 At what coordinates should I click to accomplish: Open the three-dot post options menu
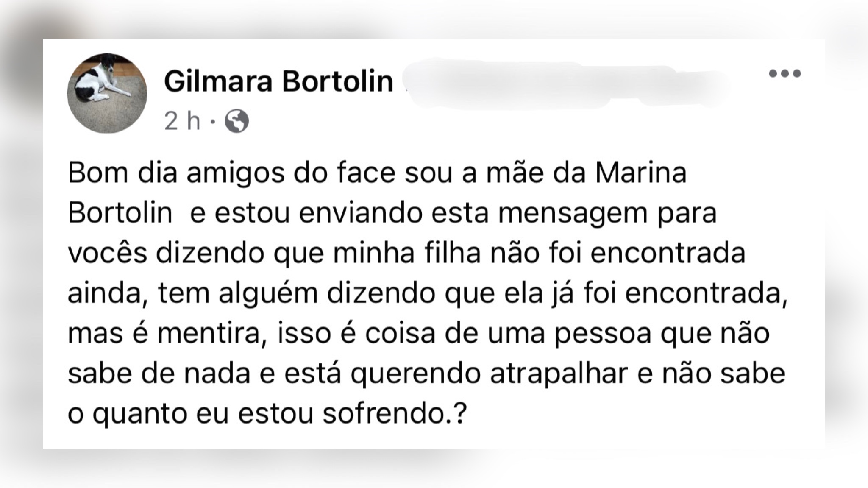point(785,74)
